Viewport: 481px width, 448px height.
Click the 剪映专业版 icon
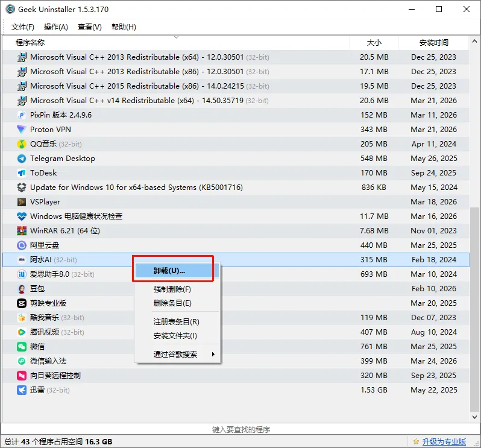(22, 303)
